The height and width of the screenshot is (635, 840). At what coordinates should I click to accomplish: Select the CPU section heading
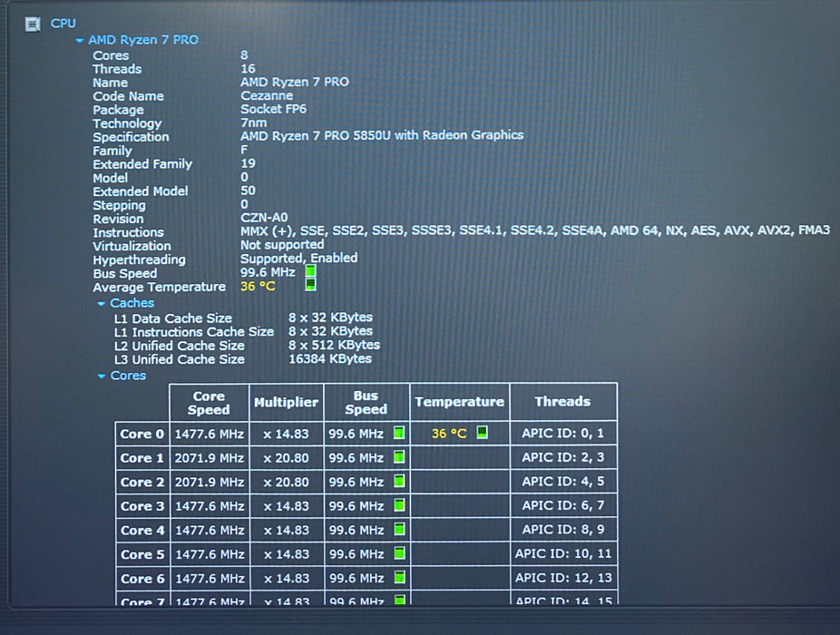(63, 24)
